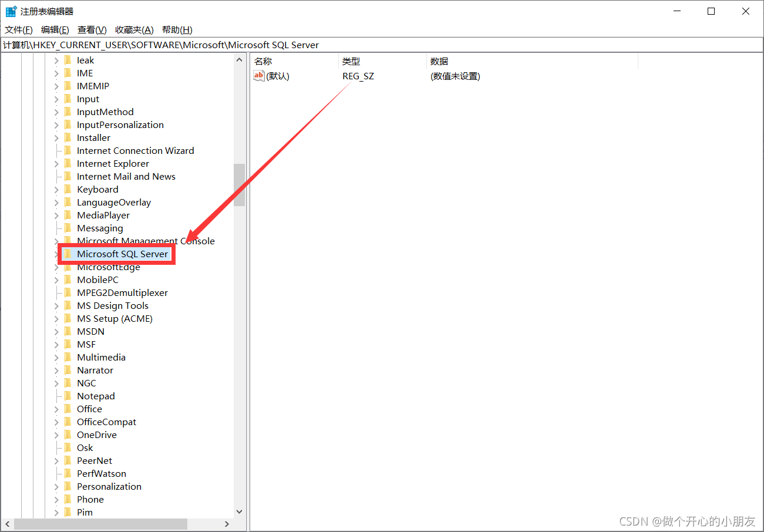
Task: Expand the Office key
Action: click(x=57, y=409)
